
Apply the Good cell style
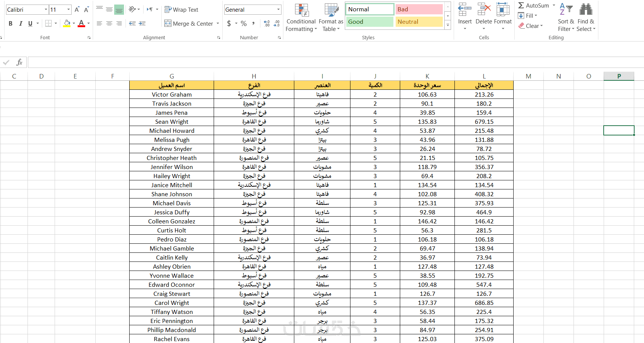[x=370, y=22]
